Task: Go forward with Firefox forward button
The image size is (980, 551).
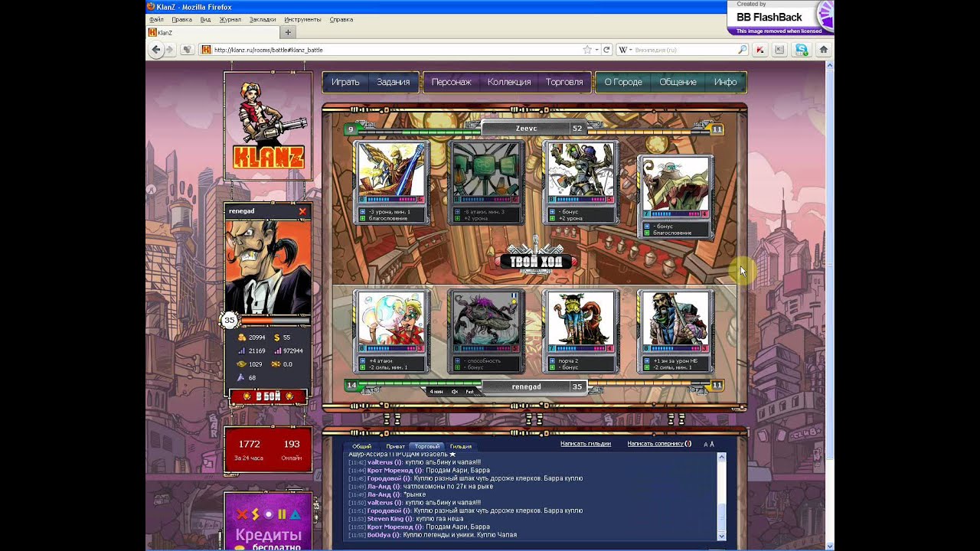Action: (x=169, y=50)
